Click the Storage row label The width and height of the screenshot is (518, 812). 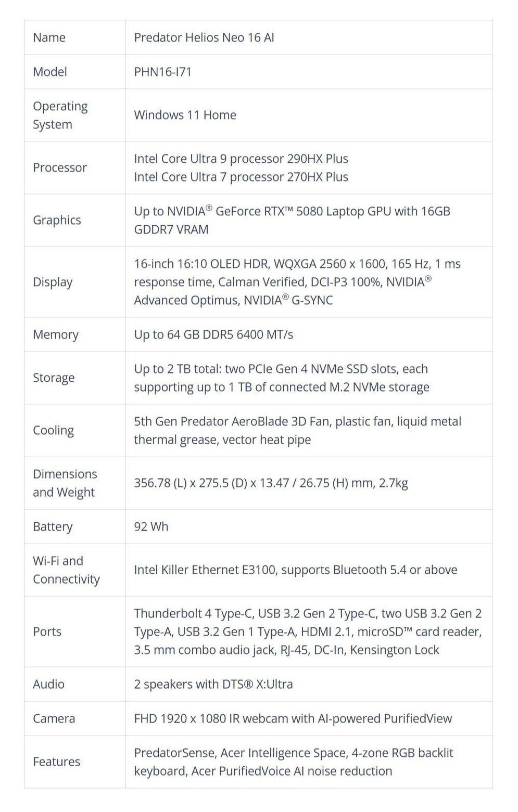tap(54, 378)
